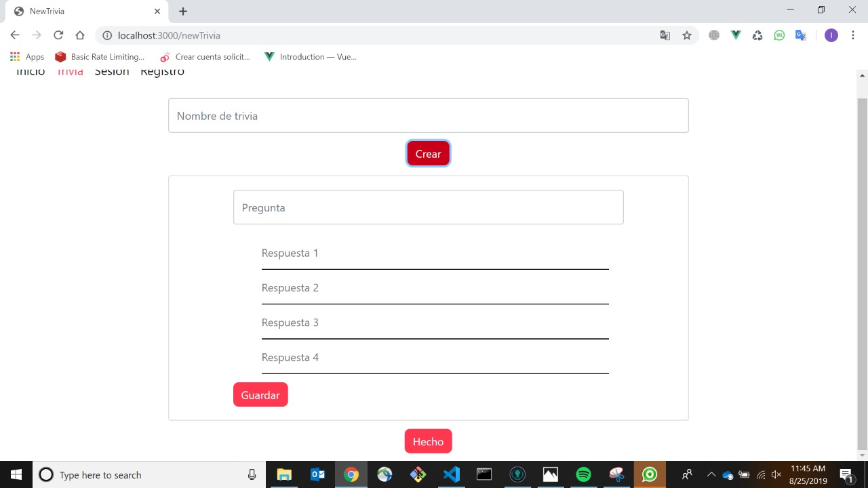Open the OneDrive cloud tray icon

click(728, 474)
